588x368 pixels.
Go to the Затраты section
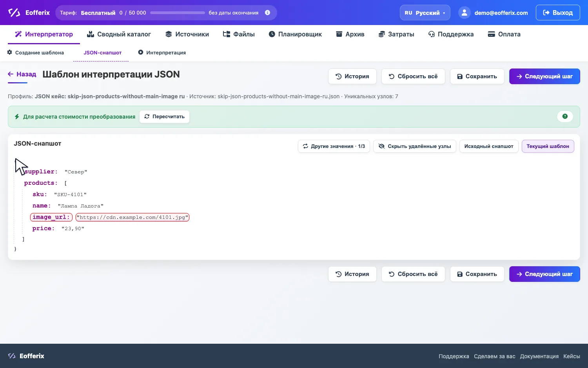[396, 34]
